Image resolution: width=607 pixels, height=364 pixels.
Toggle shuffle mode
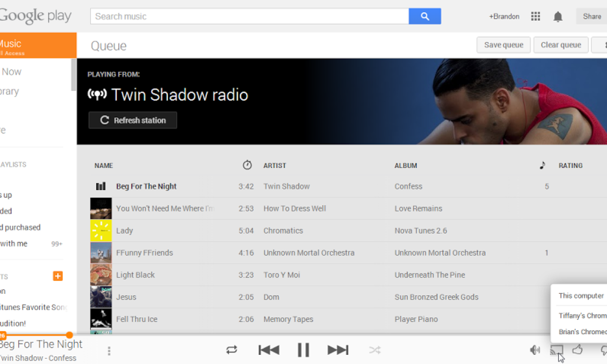(x=374, y=349)
